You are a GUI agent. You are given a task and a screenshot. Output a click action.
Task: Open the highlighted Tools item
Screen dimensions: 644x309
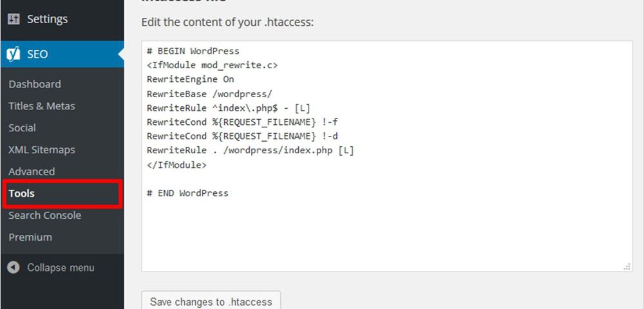[x=62, y=193]
